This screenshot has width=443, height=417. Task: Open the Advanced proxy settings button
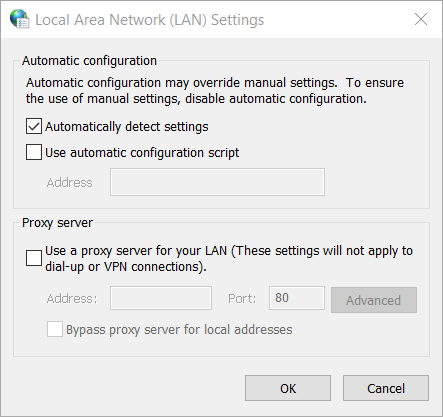(374, 300)
